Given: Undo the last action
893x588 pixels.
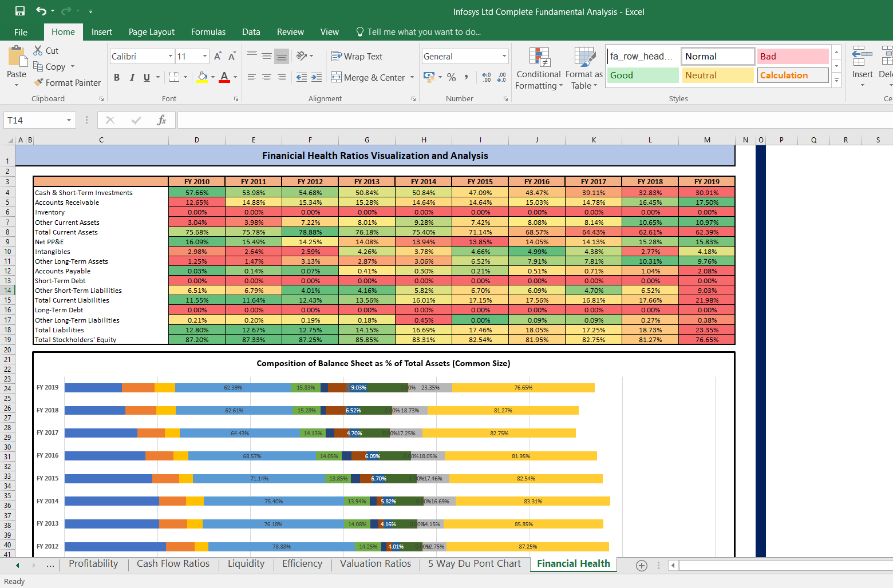Looking at the screenshot, I should 41,11.
